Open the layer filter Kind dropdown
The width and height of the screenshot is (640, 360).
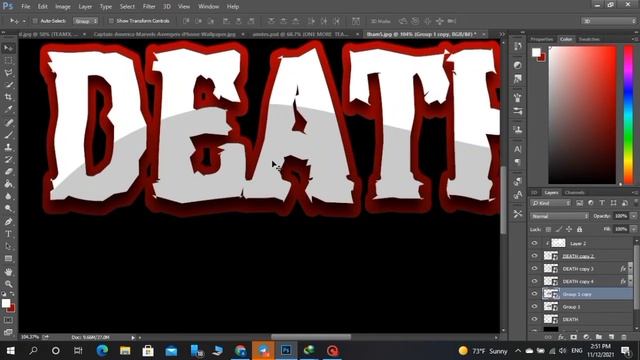[x=550, y=203]
